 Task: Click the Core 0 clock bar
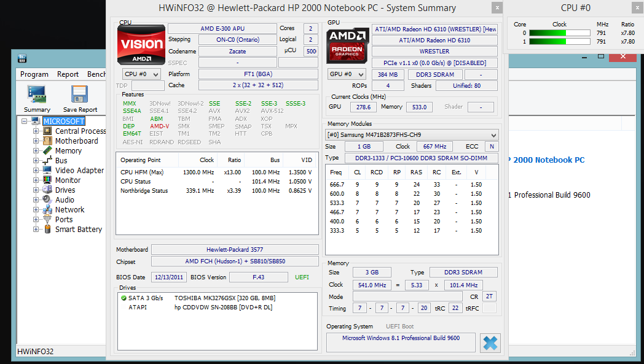pyautogui.click(x=556, y=33)
